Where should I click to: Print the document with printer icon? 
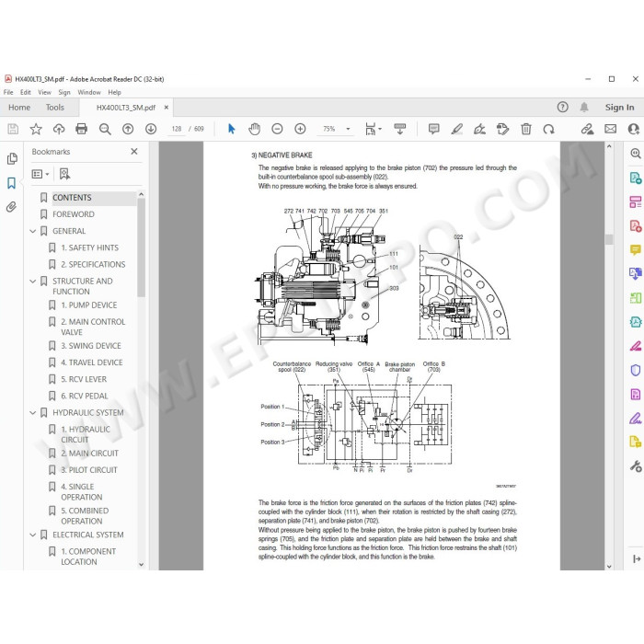pos(81,129)
